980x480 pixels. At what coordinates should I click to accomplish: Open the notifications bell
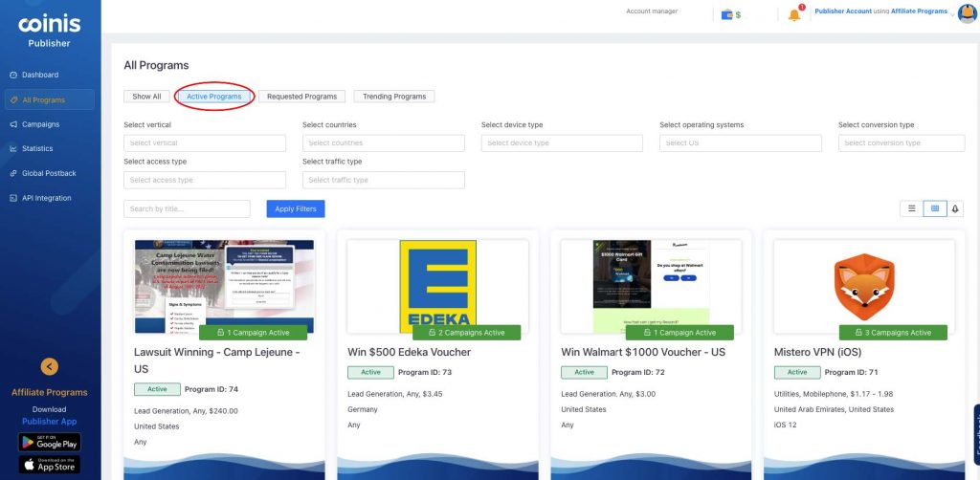[794, 14]
